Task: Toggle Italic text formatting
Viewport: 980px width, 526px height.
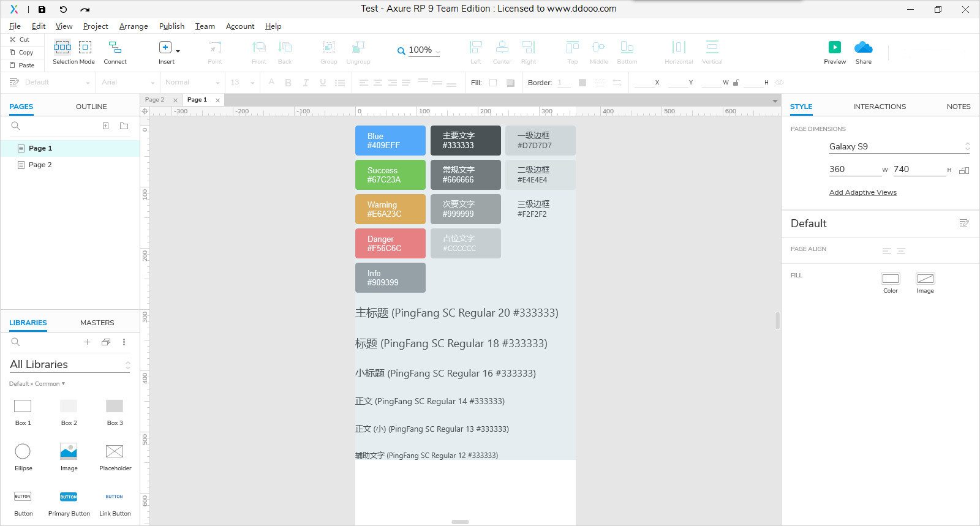Action: (x=306, y=83)
